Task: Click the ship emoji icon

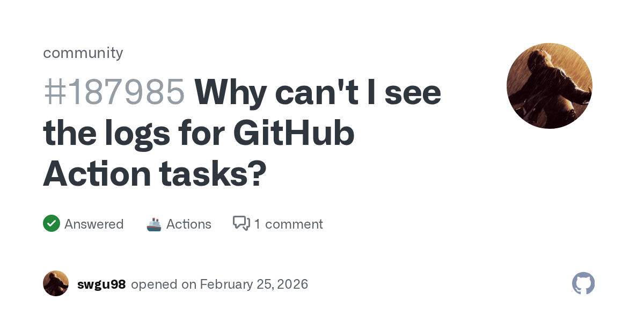Action: tap(154, 224)
